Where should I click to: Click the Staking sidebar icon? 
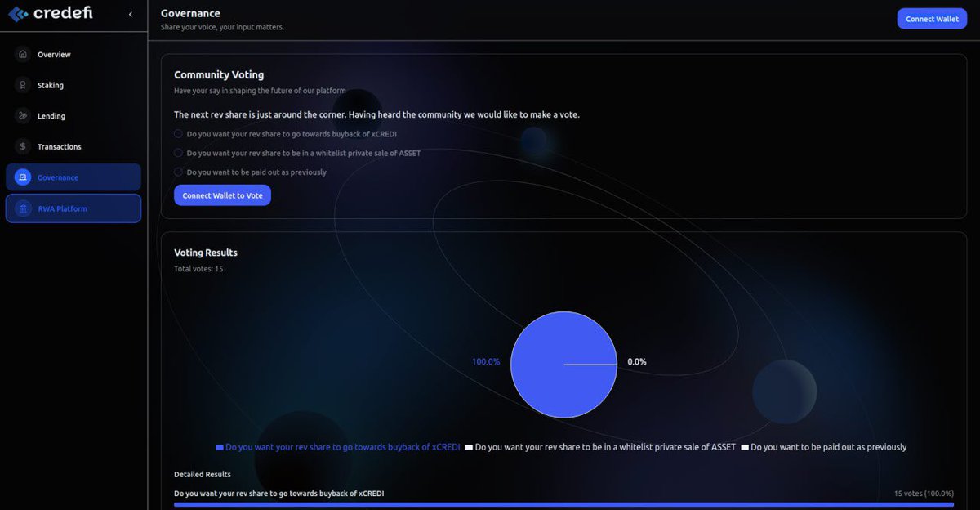(x=23, y=85)
